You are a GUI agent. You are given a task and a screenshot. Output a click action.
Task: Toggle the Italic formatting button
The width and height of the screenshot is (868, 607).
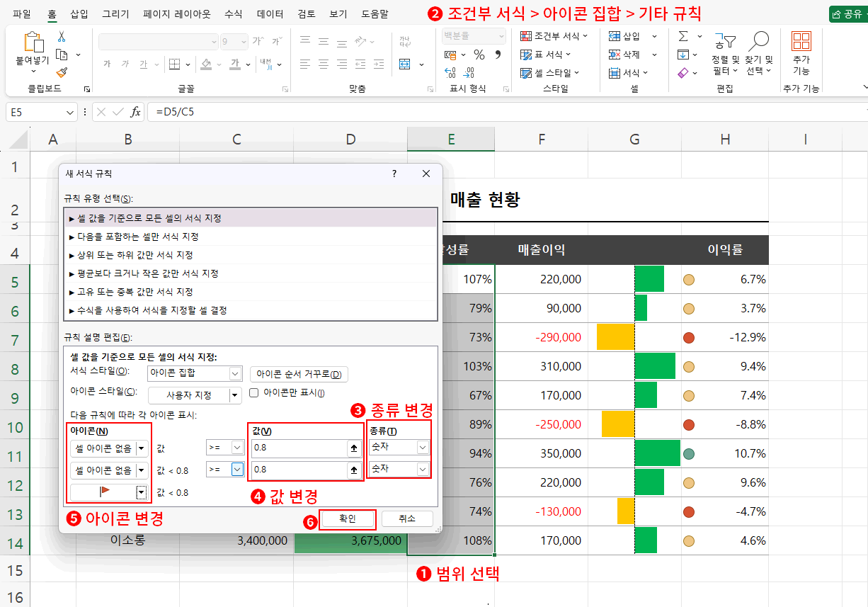click(125, 64)
